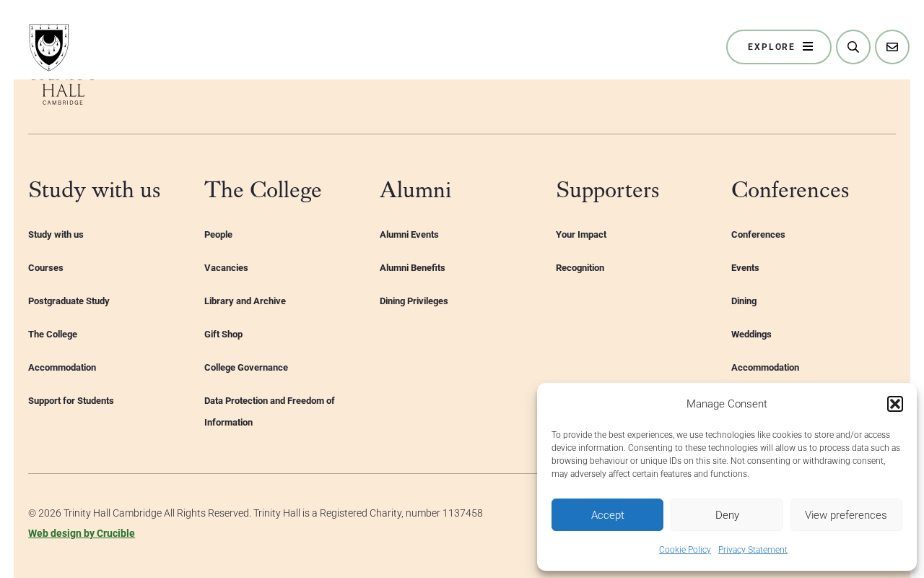The width and height of the screenshot is (924, 578).
Task: Open Alumni Events link
Action: coord(409,235)
